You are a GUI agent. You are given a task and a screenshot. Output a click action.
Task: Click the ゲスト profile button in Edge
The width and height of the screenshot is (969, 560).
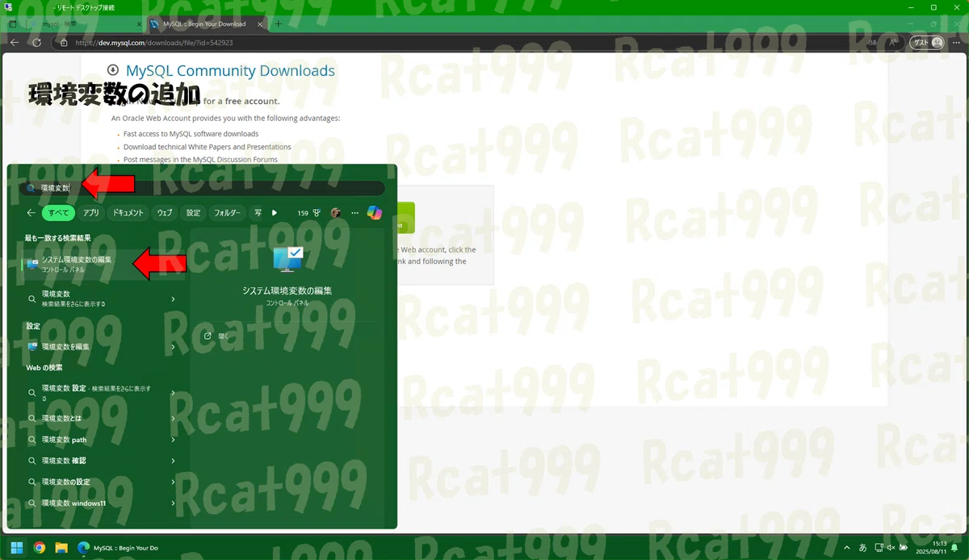(927, 43)
